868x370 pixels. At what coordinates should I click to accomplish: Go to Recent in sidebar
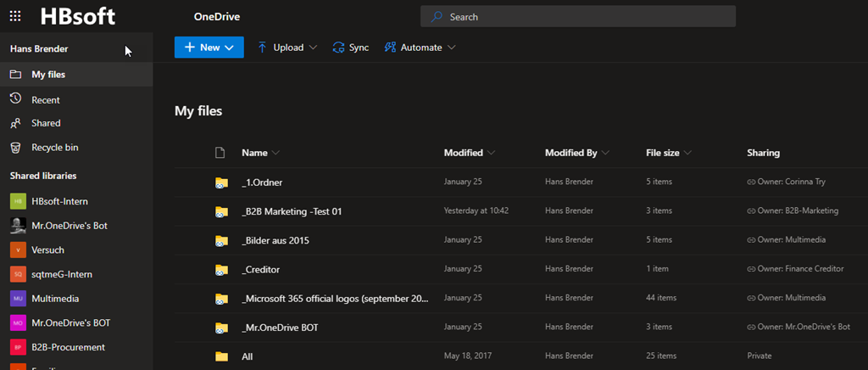click(x=46, y=99)
